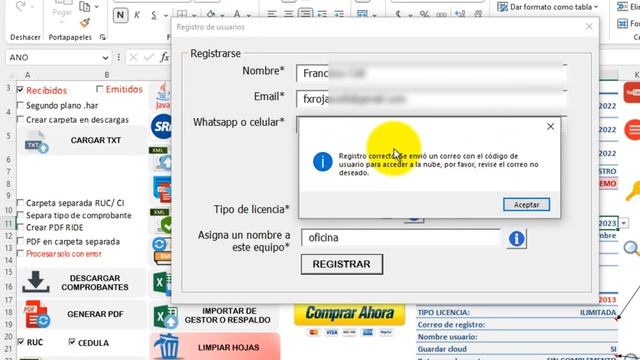Image resolution: width=640 pixels, height=360 pixels.
Task: Toggle the RUC checkbox
Action: point(20,341)
